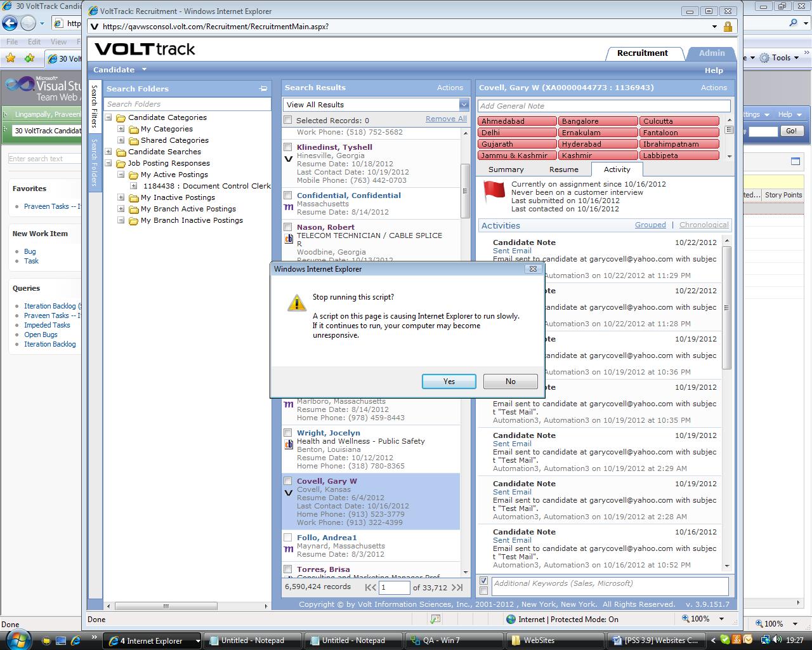Screen dimensions: 812x650
Task: Click Add to Favorites icon in background browser
Action: point(29,58)
